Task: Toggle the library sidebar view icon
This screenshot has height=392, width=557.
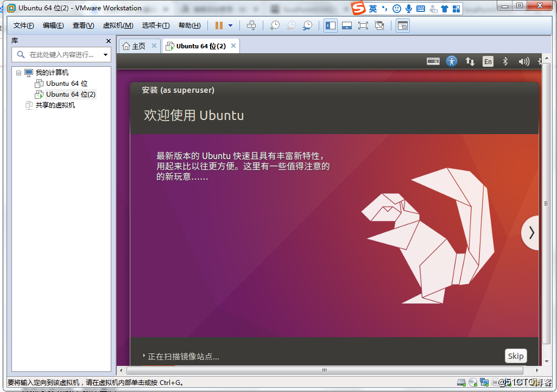Action: (331, 26)
